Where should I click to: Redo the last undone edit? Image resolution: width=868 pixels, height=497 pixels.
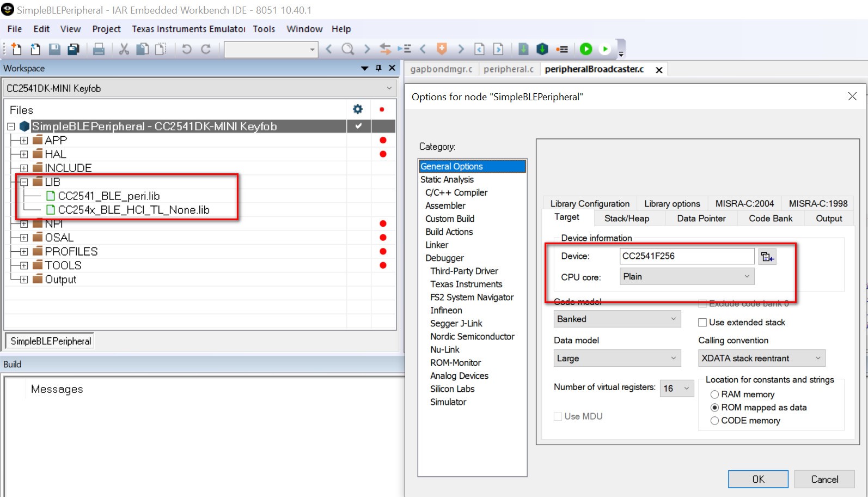coord(206,49)
